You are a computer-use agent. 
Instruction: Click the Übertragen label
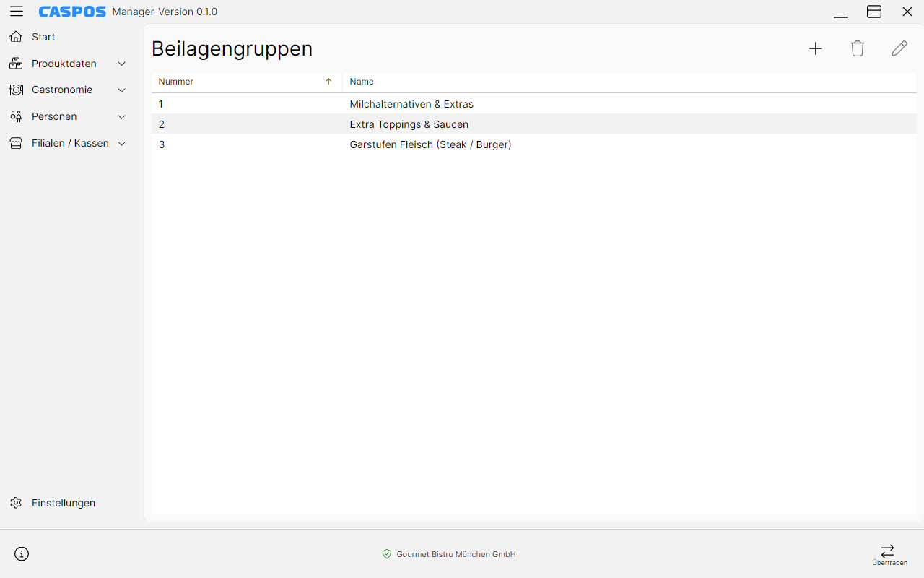tap(889, 563)
